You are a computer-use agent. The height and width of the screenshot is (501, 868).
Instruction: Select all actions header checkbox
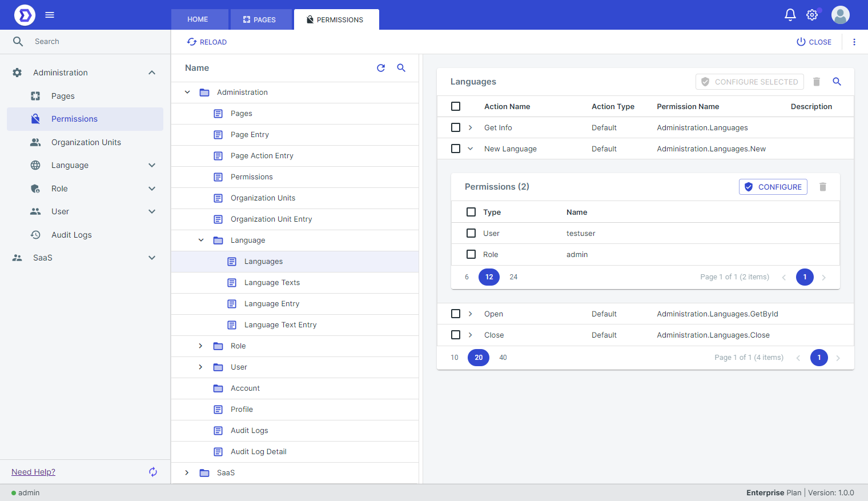[x=456, y=106]
